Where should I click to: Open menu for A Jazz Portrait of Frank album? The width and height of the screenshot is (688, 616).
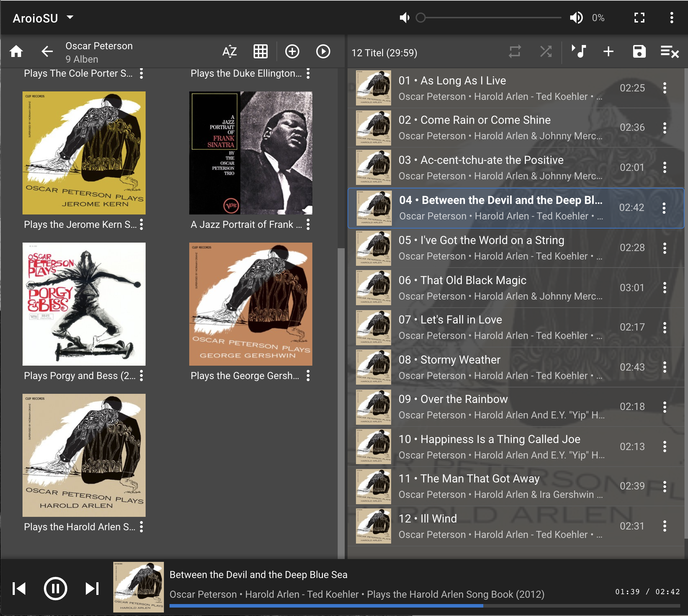tap(308, 224)
